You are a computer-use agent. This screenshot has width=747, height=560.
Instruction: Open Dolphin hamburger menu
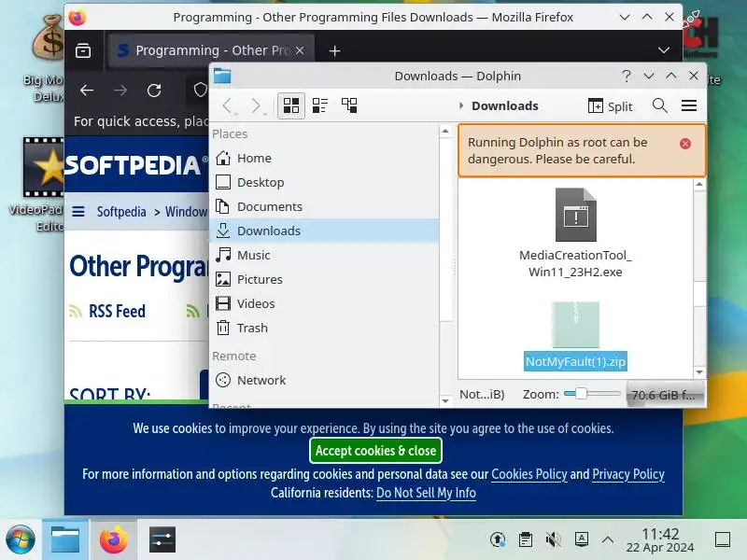(689, 105)
